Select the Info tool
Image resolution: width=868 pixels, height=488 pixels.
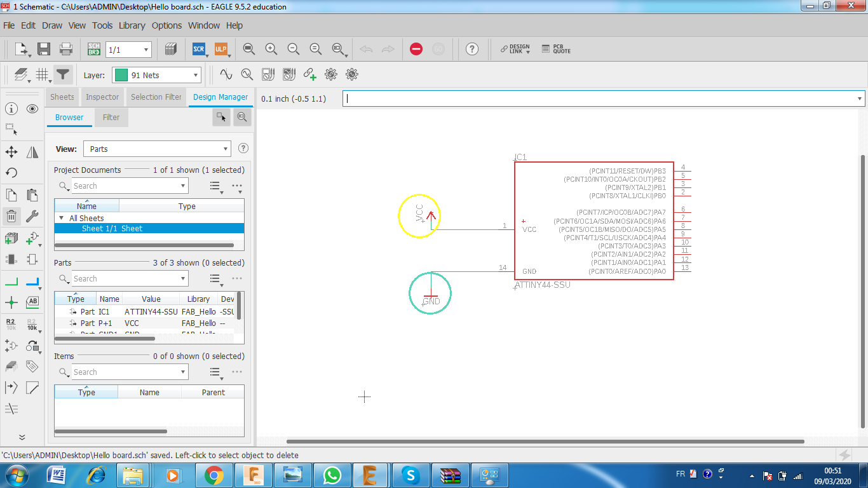click(x=11, y=109)
